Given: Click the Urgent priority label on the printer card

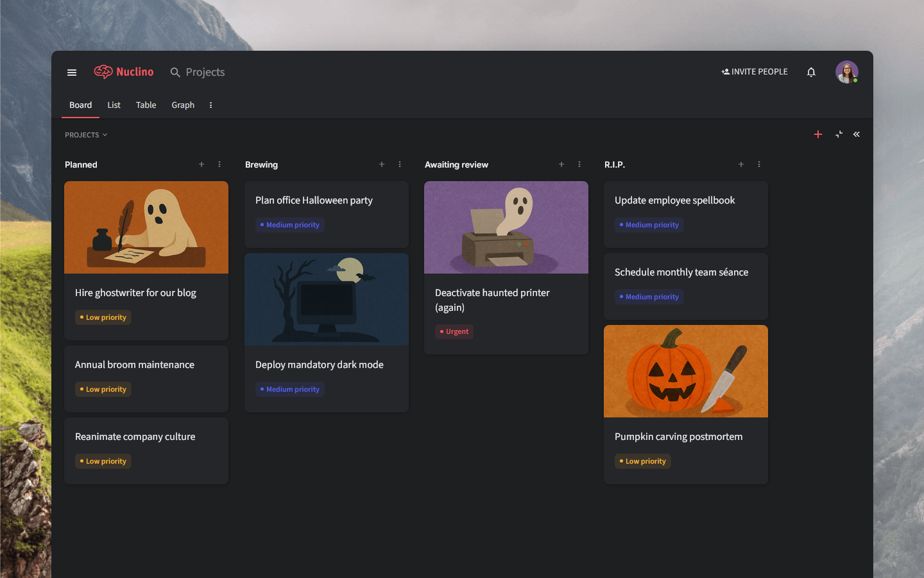Looking at the screenshot, I should point(454,331).
